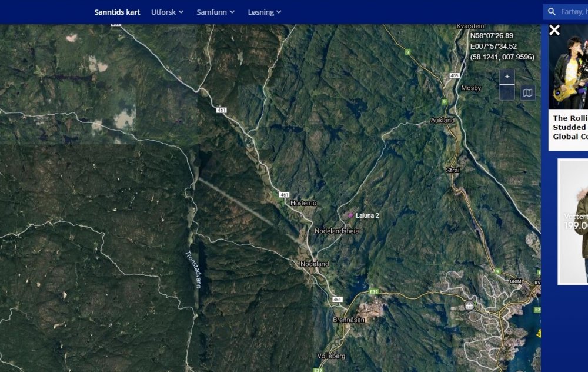Click the search magnifier icon
588x372 pixels.
552,12
